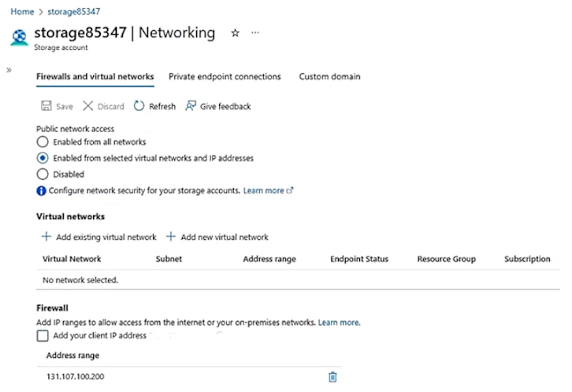This screenshot has height=392, width=572.
Task: Click the Discard X icon
Action: click(x=88, y=106)
